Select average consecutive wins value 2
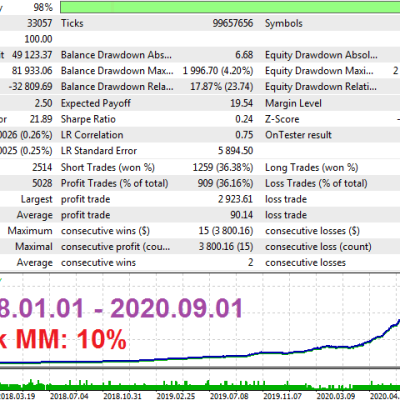Viewport: 400px width, 400px height. pos(250,262)
